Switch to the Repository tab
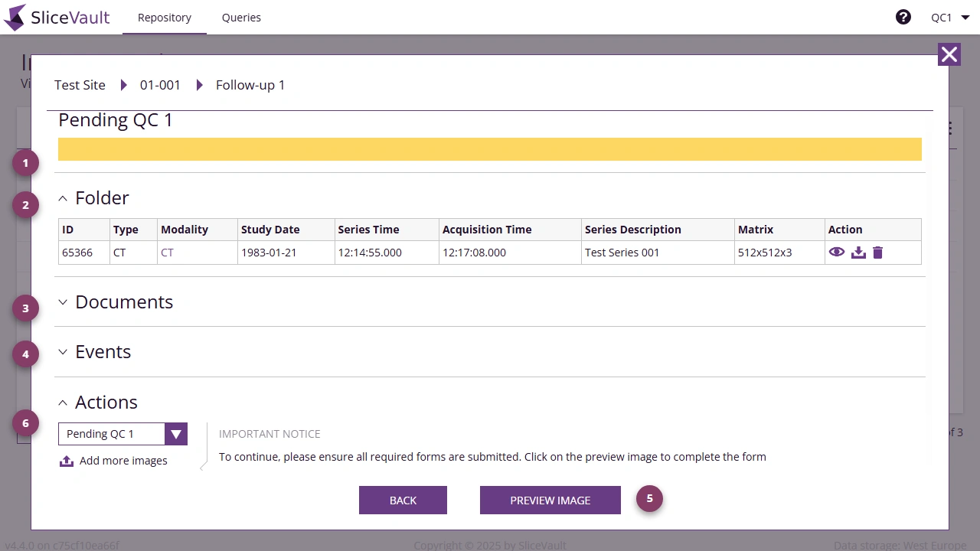This screenshot has height=551, width=980. coord(165,17)
